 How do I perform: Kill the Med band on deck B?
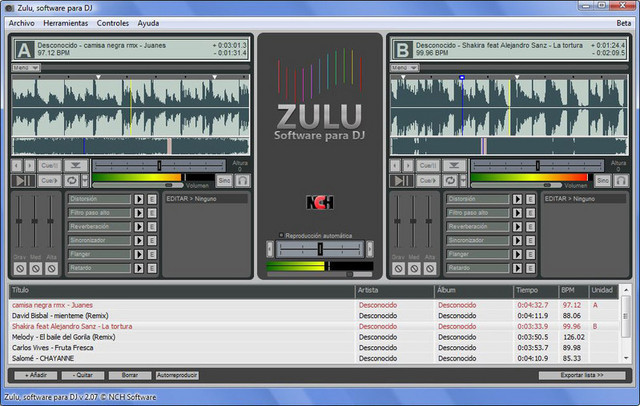(414, 268)
